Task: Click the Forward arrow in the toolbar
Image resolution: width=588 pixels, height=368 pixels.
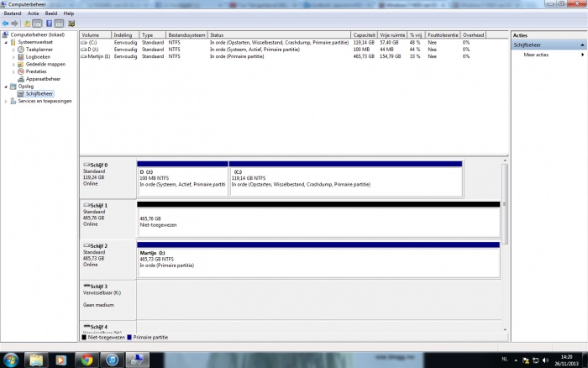Action: (x=14, y=24)
